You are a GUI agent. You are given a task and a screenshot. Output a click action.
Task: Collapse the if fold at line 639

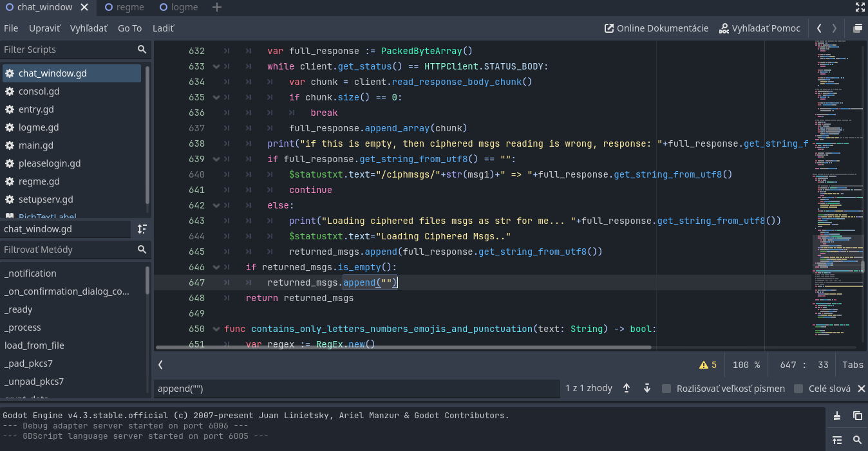(216, 159)
